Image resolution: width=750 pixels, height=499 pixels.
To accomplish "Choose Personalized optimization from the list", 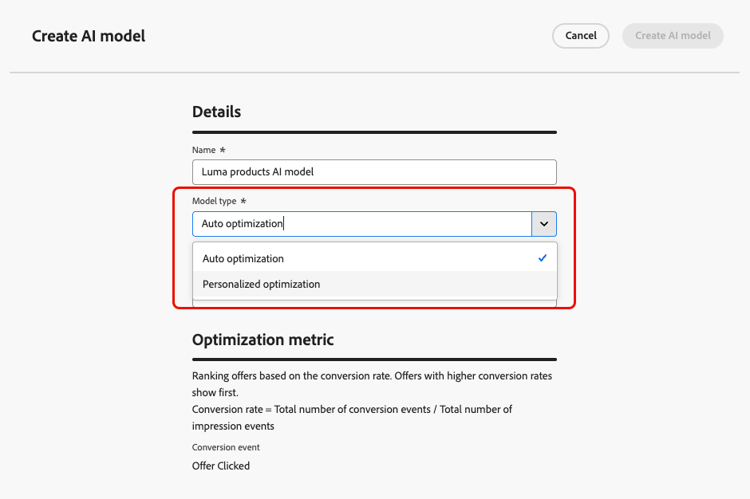I will point(261,285).
